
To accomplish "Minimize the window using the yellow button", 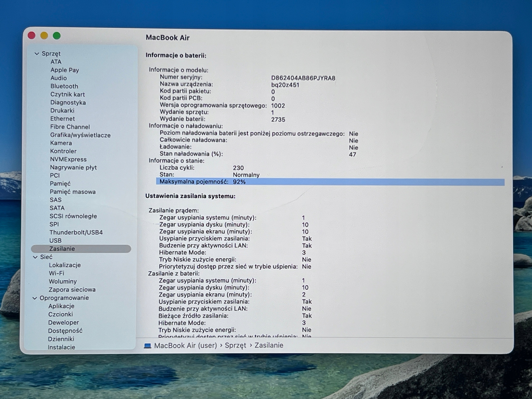I will click(44, 36).
